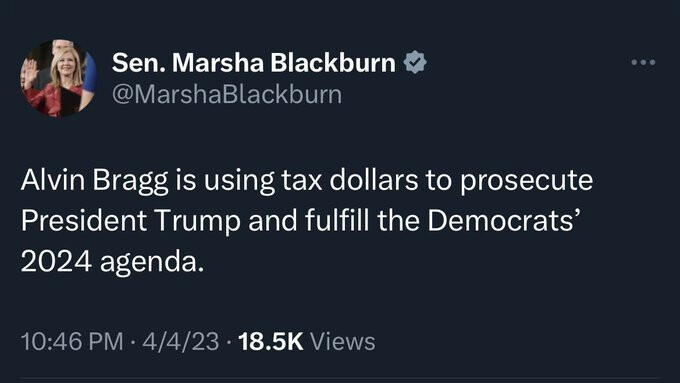Click the word Democrats' in tweet text

click(x=503, y=220)
